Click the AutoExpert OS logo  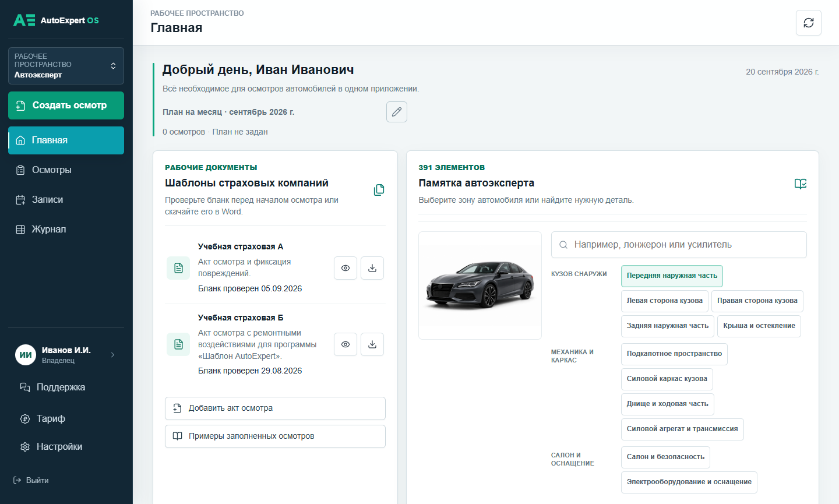click(56, 20)
